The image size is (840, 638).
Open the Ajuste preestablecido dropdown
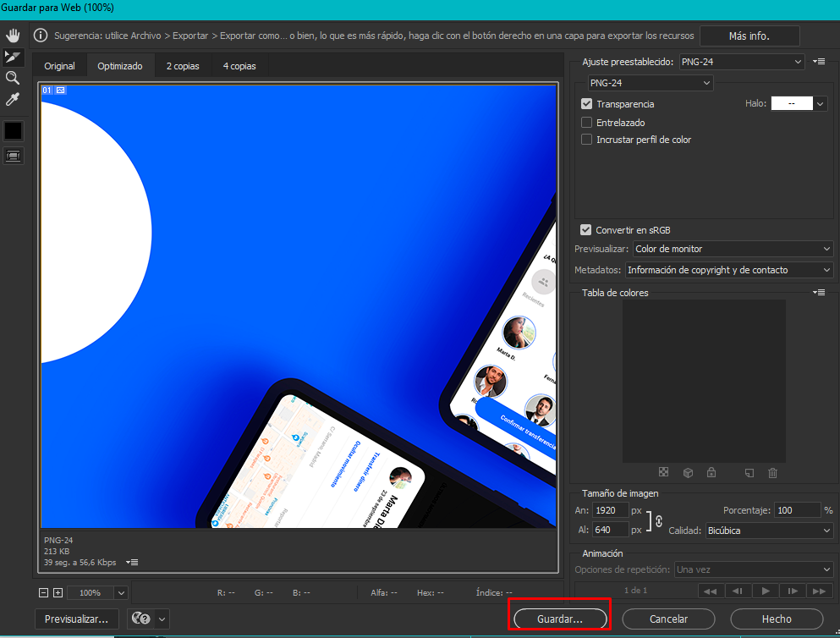pyautogui.click(x=742, y=62)
